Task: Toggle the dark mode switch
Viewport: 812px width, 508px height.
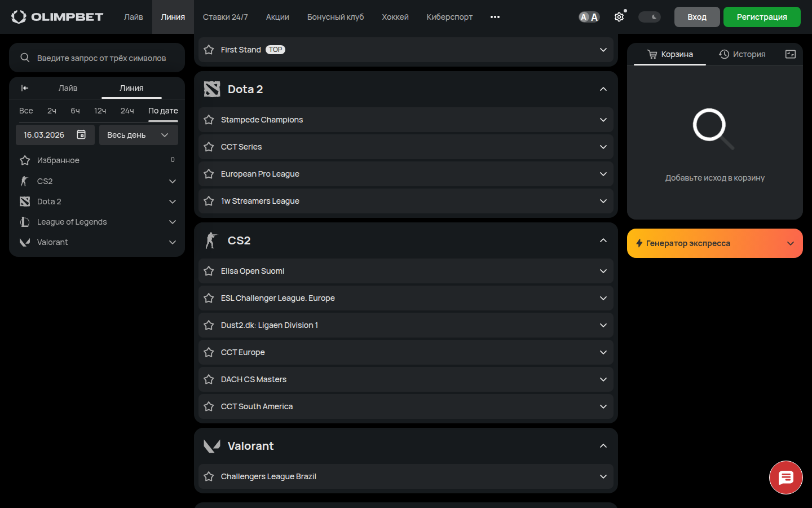Action: click(650, 17)
